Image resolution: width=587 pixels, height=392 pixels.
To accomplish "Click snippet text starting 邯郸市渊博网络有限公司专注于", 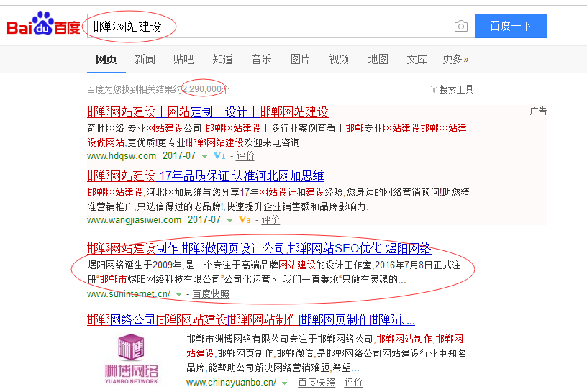I will [327, 353].
